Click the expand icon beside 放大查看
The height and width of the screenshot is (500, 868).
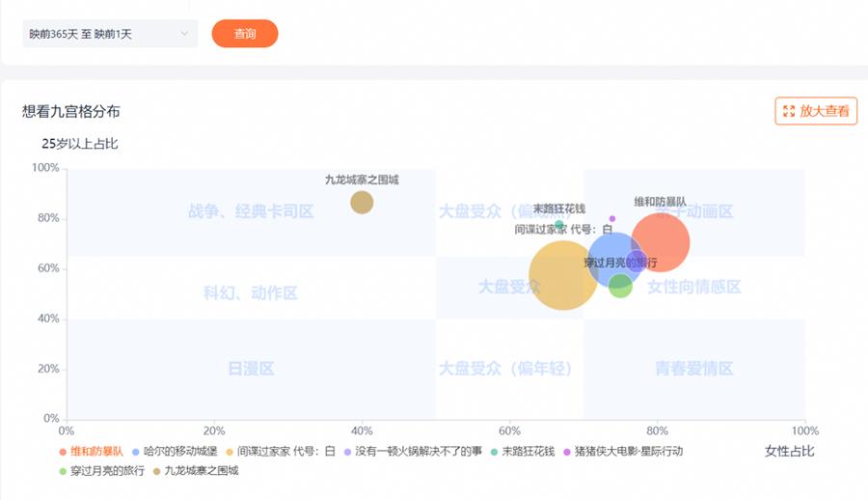coord(789,111)
